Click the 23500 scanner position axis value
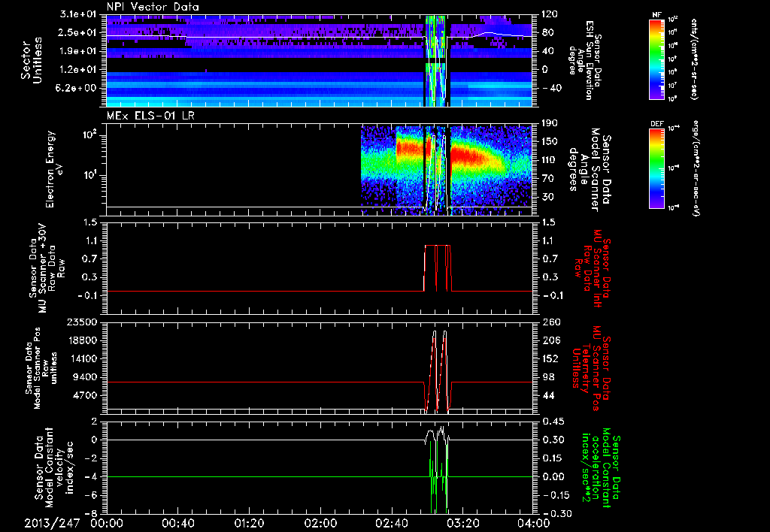This screenshot has width=770, height=532. 83,322
